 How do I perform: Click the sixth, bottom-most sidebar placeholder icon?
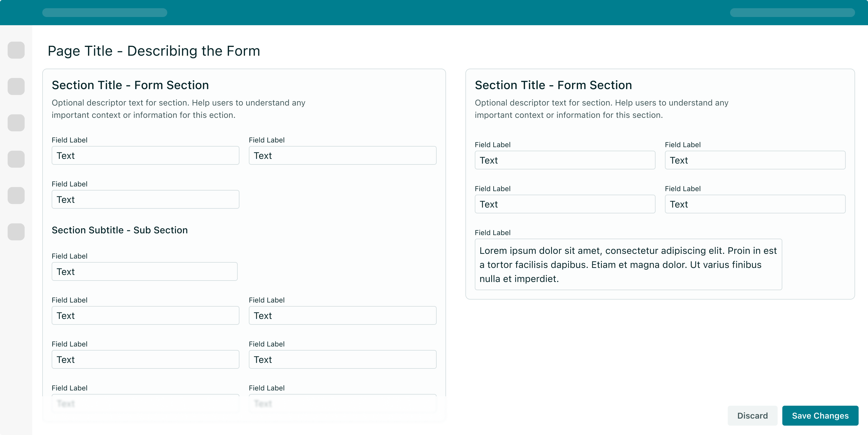click(16, 232)
